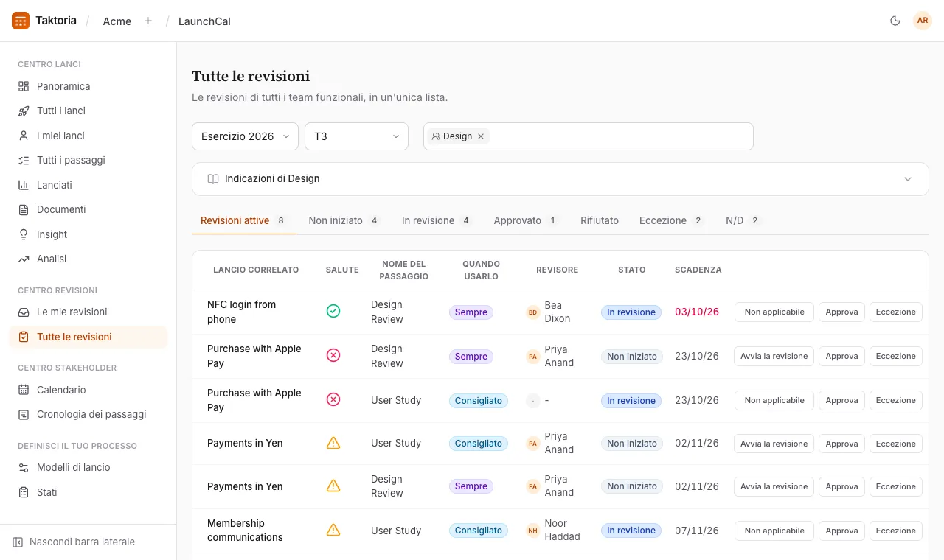Remove the Design filter chip
This screenshot has height=560, width=944.
click(x=481, y=136)
